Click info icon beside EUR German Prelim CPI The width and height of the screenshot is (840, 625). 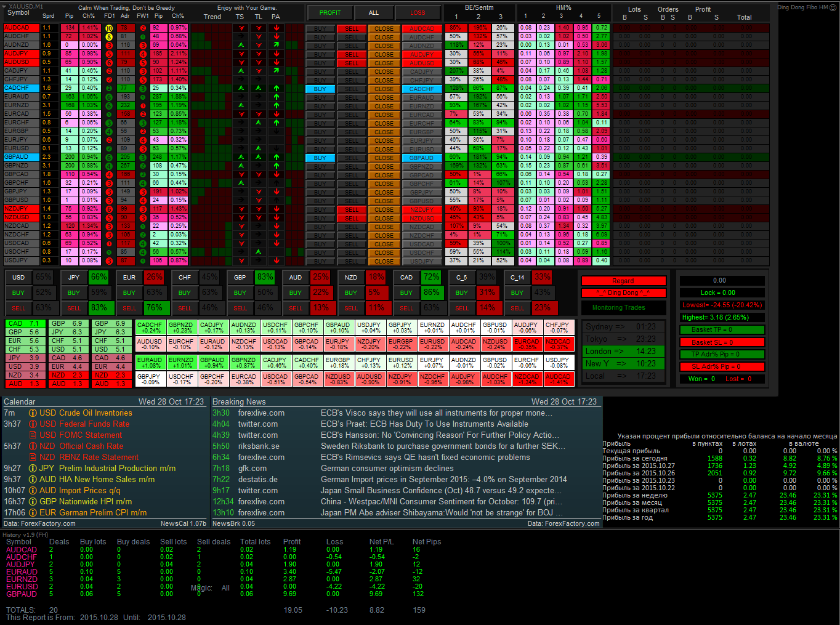[x=33, y=513]
